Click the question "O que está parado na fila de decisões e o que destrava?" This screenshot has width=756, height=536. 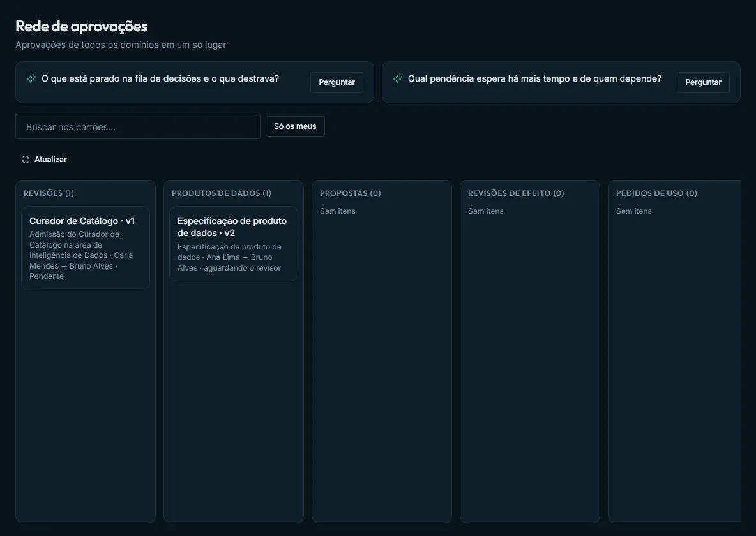tap(160, 78)
